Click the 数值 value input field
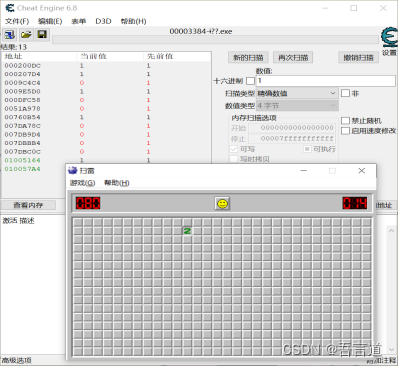 [326, 81]
